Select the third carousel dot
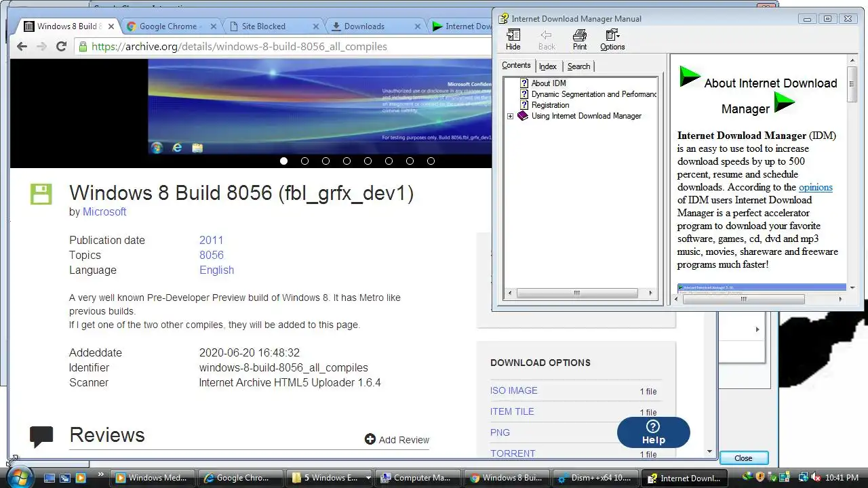This screenshot has height=488, width=868. pos(325,161)
